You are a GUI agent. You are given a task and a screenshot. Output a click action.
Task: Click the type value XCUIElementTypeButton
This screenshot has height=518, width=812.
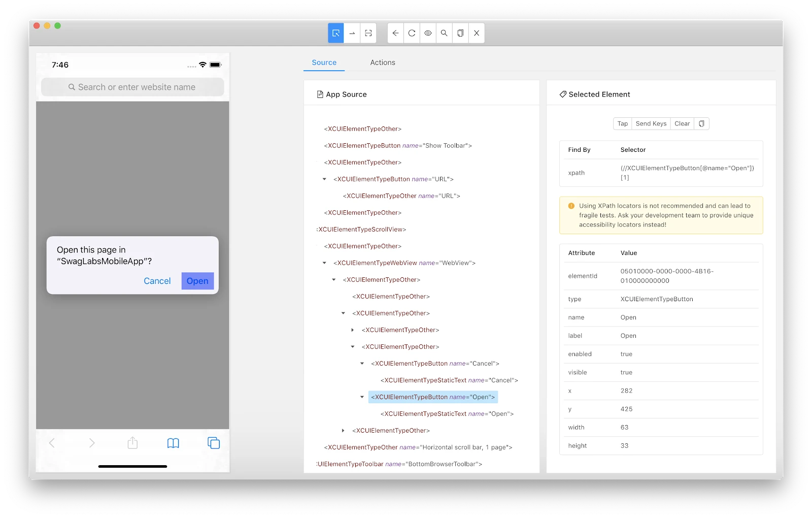[657, 299]
